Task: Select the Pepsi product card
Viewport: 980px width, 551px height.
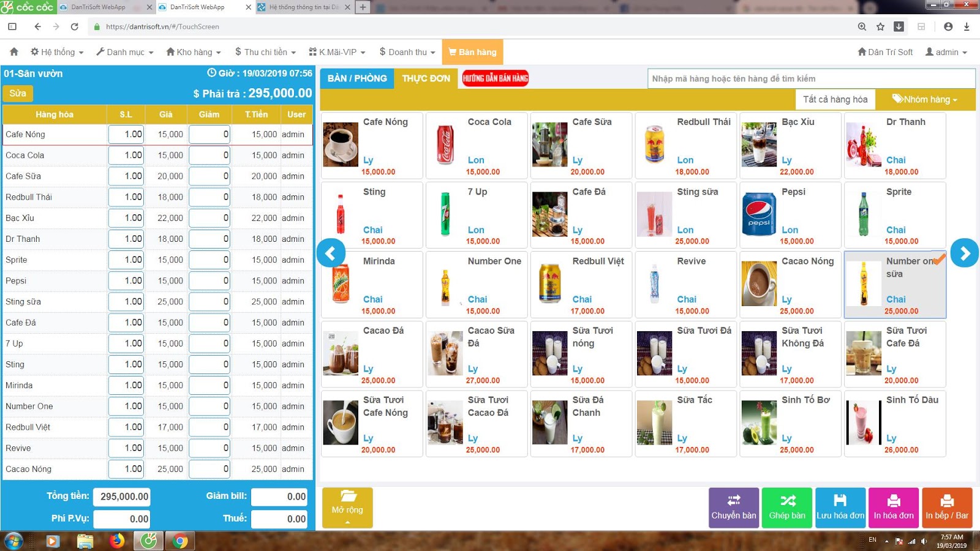Action: [791, 215]
